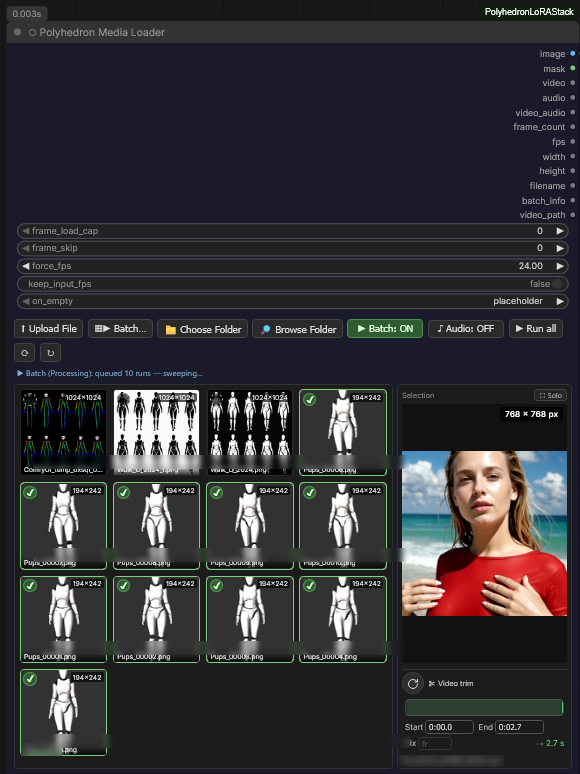Switch on_empty to the next option
Screen dimensions: 580x774
coord(560,301)
